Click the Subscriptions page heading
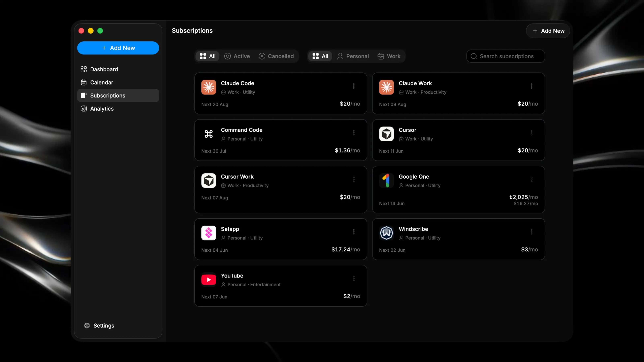Viewport: 644px width, 362px height. (x=192, y=31)
